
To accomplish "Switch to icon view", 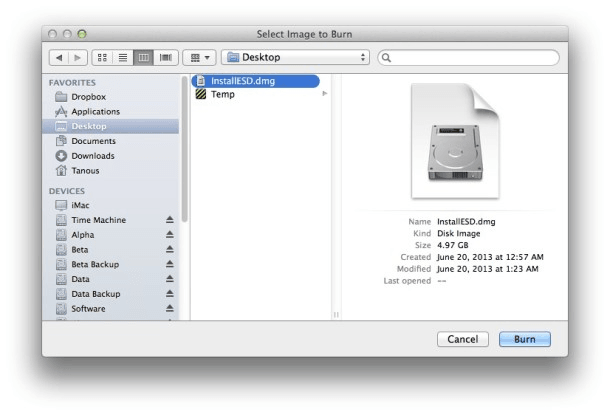I will pos(102,58).
